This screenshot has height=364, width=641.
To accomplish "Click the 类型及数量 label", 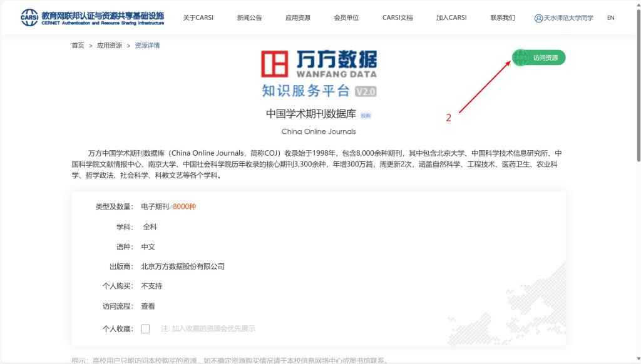I will (115, 207).
